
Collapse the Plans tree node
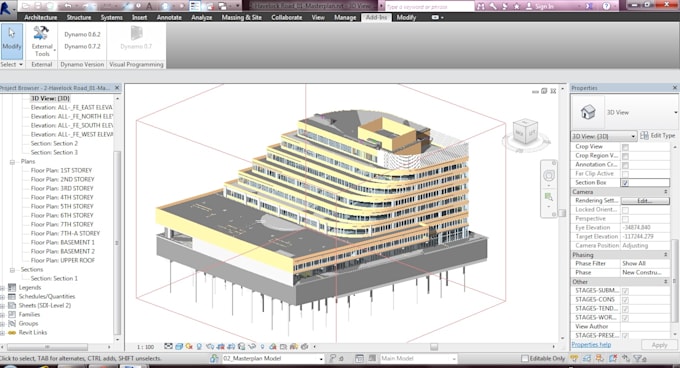[x=12, y=162]
